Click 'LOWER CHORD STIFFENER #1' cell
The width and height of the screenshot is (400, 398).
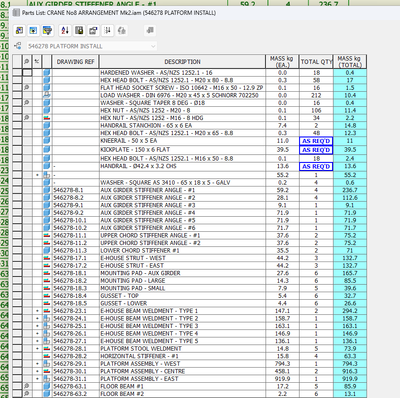pyautogui.click(x=182, y=250)
